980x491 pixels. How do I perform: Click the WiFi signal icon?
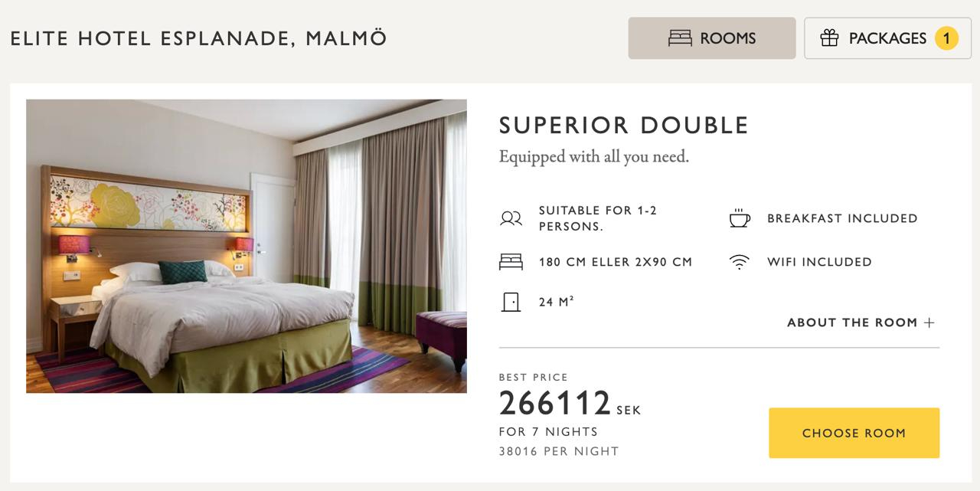(739, 262)
